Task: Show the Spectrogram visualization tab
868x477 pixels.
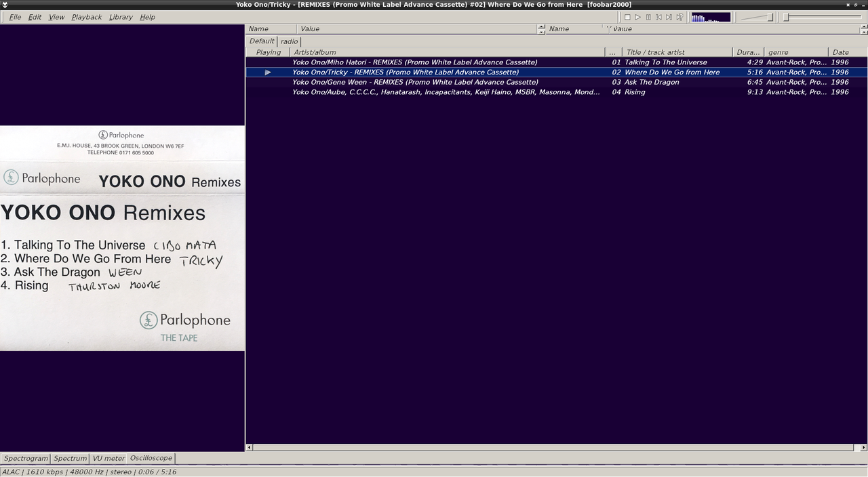Action: [26, 459]
